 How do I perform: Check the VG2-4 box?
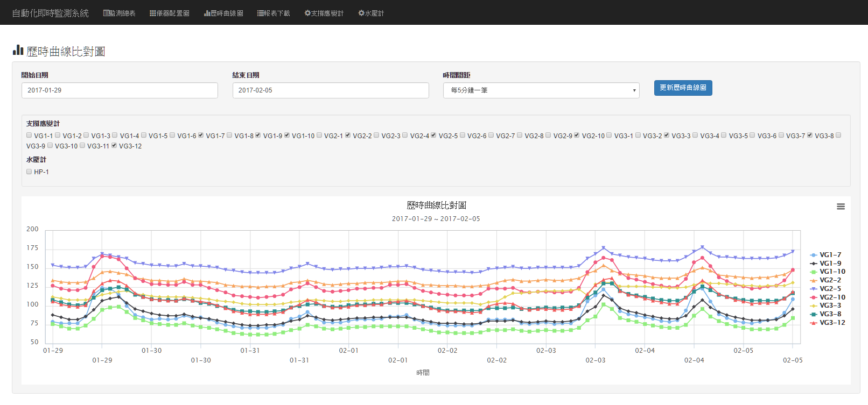point(405,136)
